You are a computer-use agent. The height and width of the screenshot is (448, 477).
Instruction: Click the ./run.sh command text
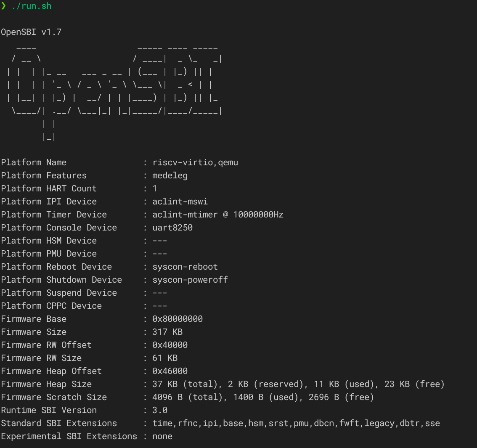(x=32, y=6)
